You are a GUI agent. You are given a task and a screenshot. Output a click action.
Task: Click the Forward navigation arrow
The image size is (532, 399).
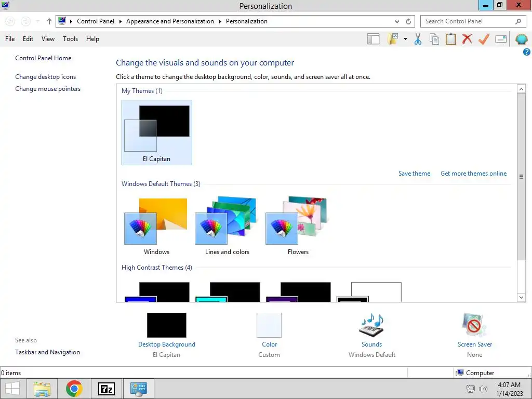coord(25,21)
